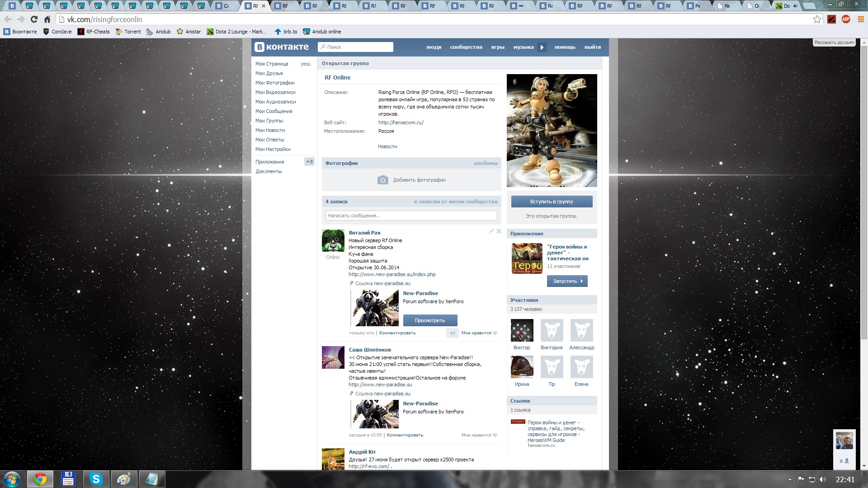Open Герои войны и денег link in Ссылки
868x488 pixels.
click(556, 432)
